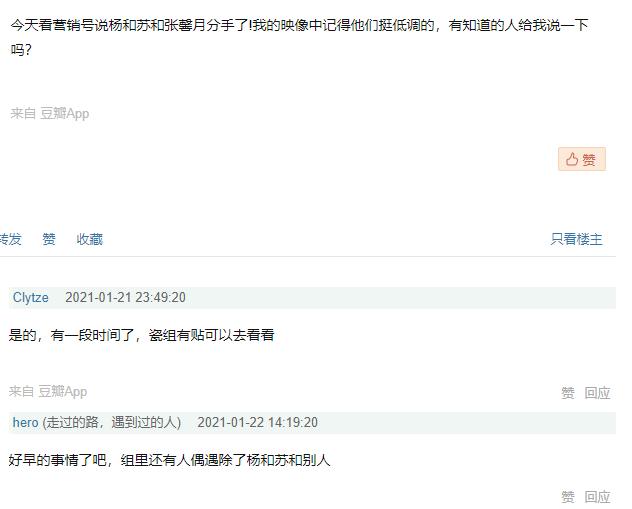
Task: Open the hero user profile
Action: coord(25,422)
